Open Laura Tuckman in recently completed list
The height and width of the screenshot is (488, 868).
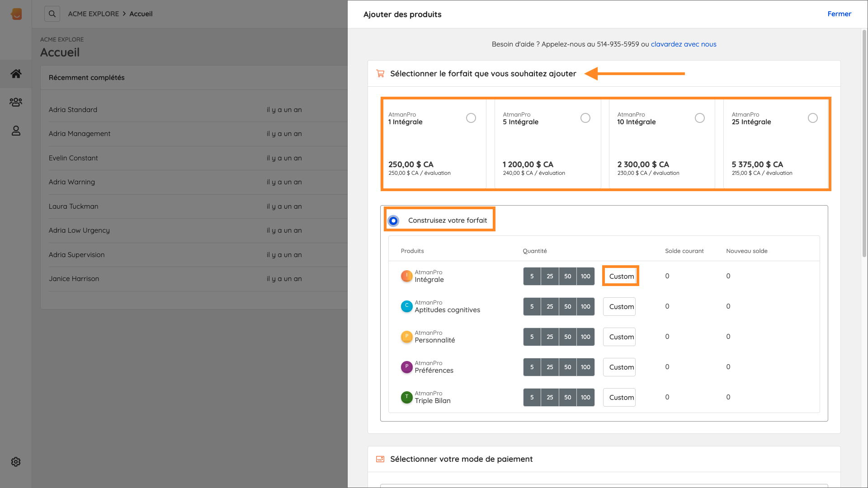click(x=73, y=206)
